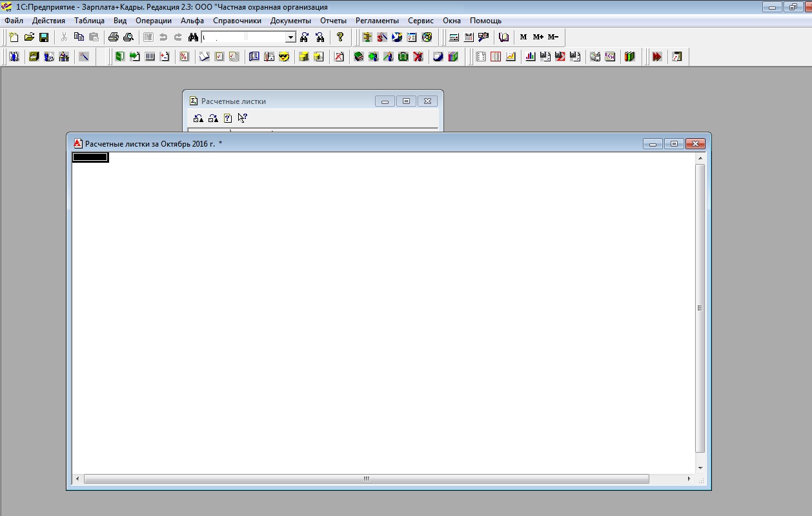The height and width of the screenshot is (516, 812).
Task: Open the Документы menu
Action: pyautogui.click(x=290, y=21)
